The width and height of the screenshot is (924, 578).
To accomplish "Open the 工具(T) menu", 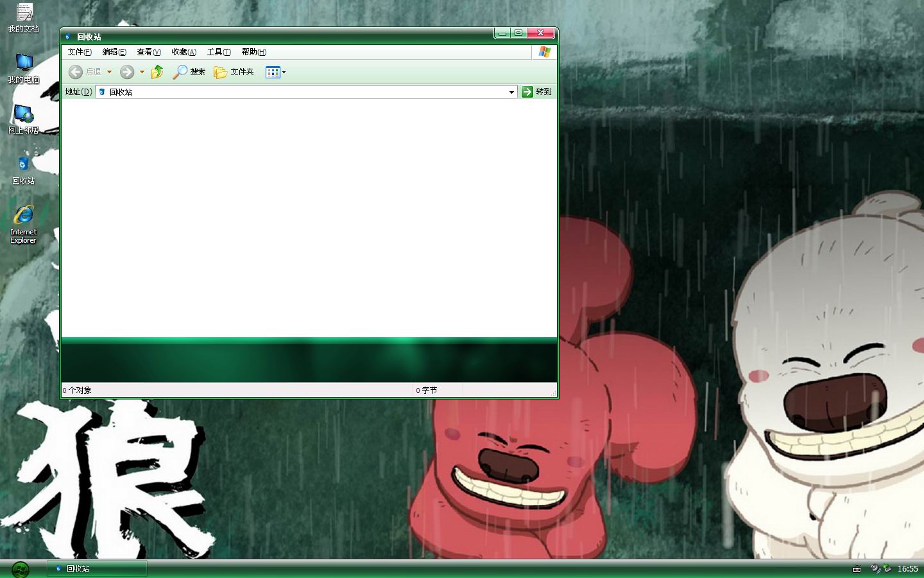I will pyautogui.click(x=219, y=52).
